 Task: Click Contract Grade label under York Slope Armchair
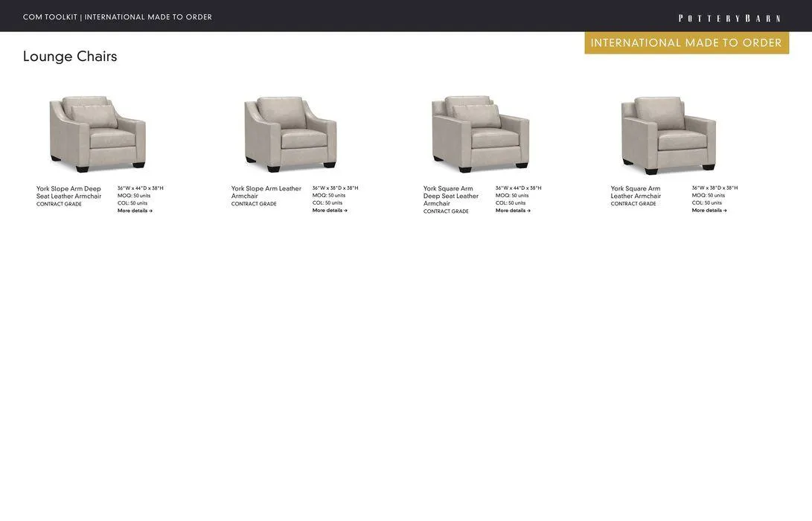pos(254,204)
